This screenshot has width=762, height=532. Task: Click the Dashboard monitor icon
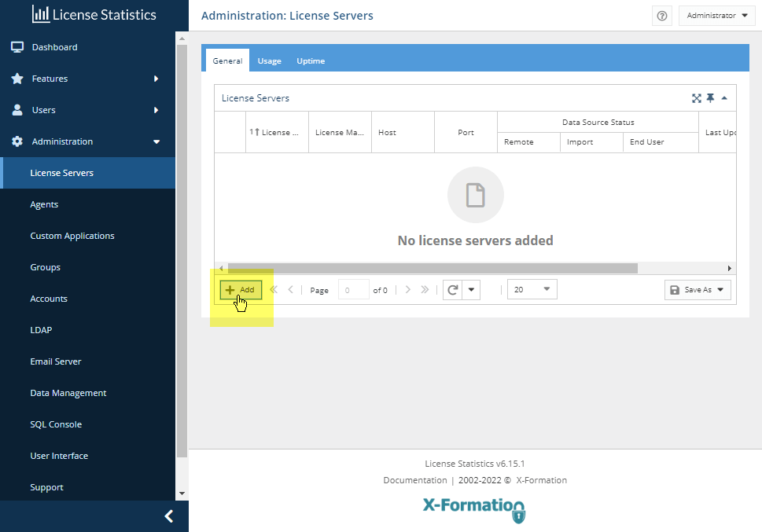[x=17, y=47]
